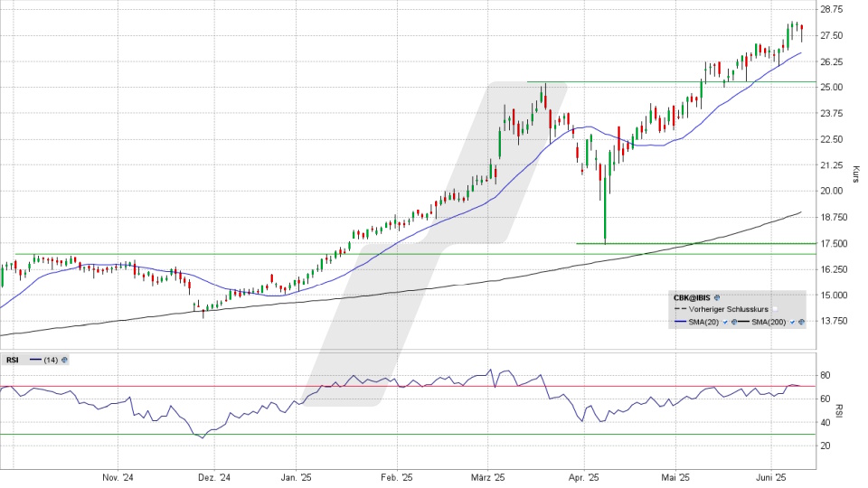Viewport: 868px width, 488px height.
Task: Open the SMA(200) indicator settings icon
Action: pyautogui.click(x=801, y=322)
